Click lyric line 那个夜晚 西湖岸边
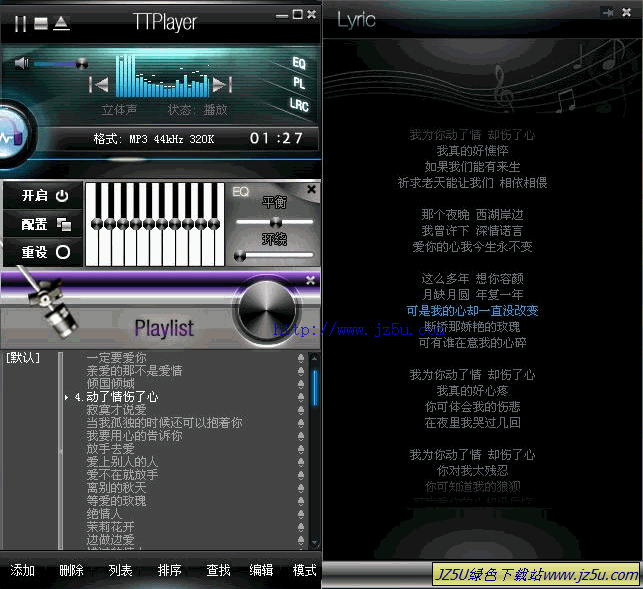Screen dimensions: 643x589 point(472,215)
